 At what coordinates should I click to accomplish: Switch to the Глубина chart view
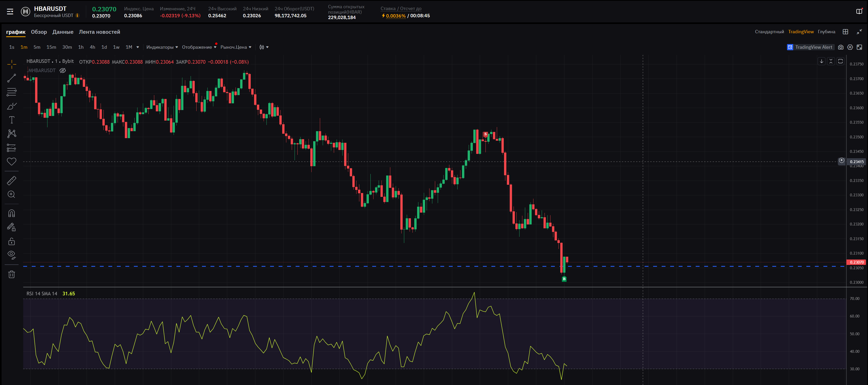pos(826,32)
